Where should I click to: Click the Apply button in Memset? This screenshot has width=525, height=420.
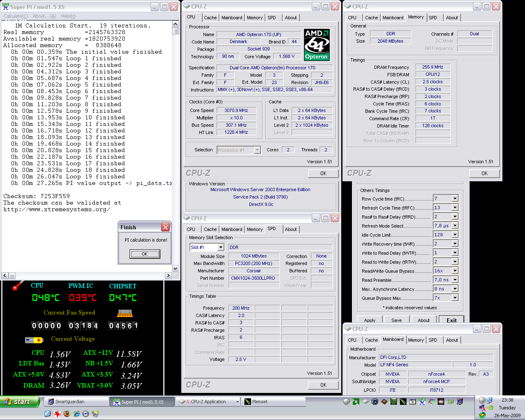[x=370, y=320]
